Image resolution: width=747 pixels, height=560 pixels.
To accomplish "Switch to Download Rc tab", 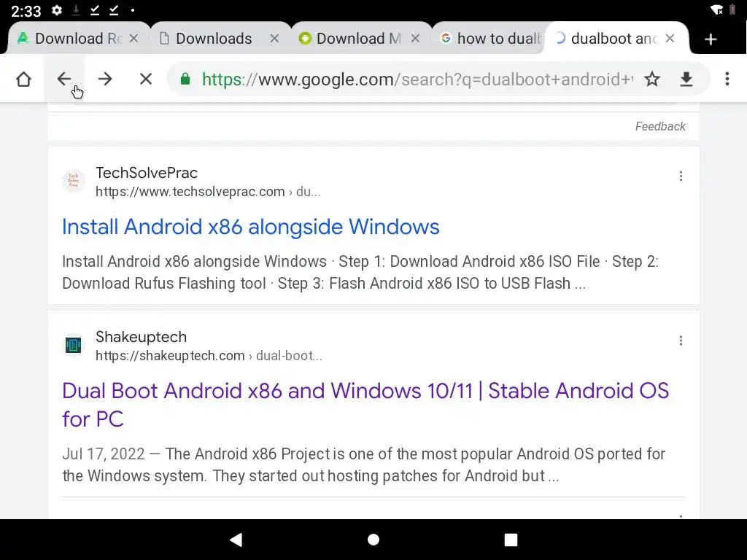I will pyautogui.click(x=79, y=38).
